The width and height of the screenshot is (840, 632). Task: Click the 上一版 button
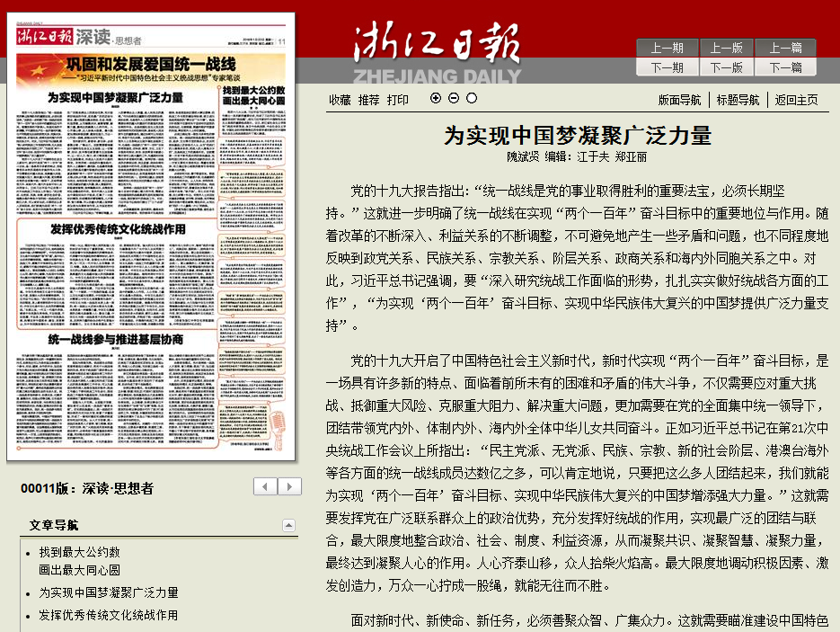[727, 48]
